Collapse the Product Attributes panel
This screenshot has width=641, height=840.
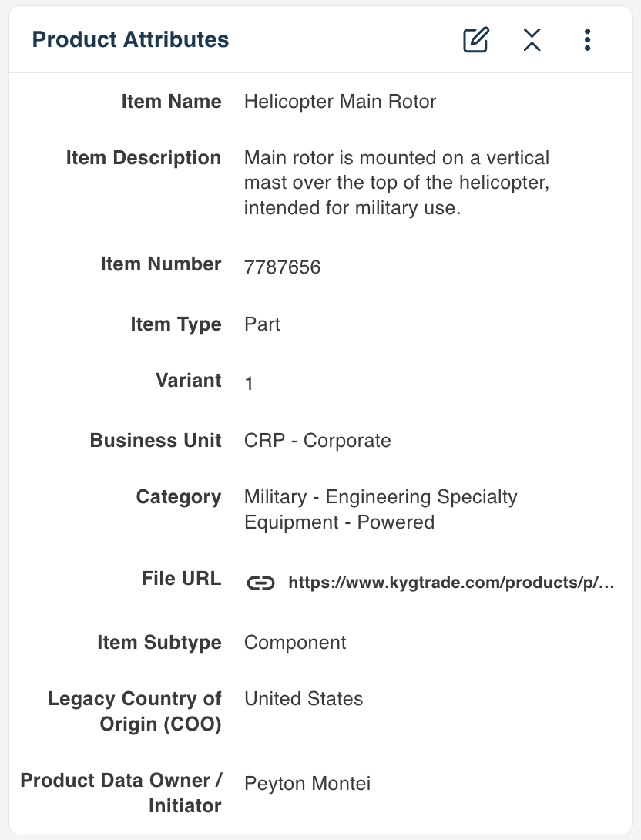532,39
